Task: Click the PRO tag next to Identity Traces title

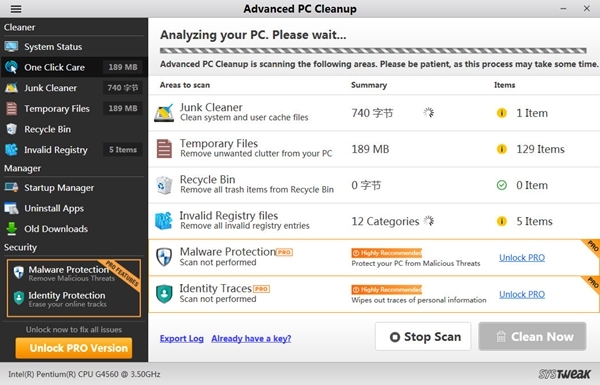Action: (x=261, y=289)
